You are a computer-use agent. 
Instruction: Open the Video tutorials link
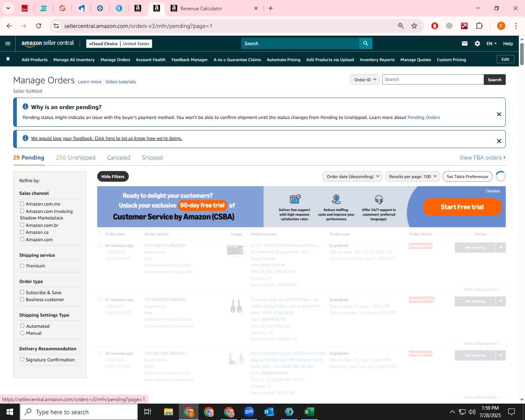click(121, 82)
